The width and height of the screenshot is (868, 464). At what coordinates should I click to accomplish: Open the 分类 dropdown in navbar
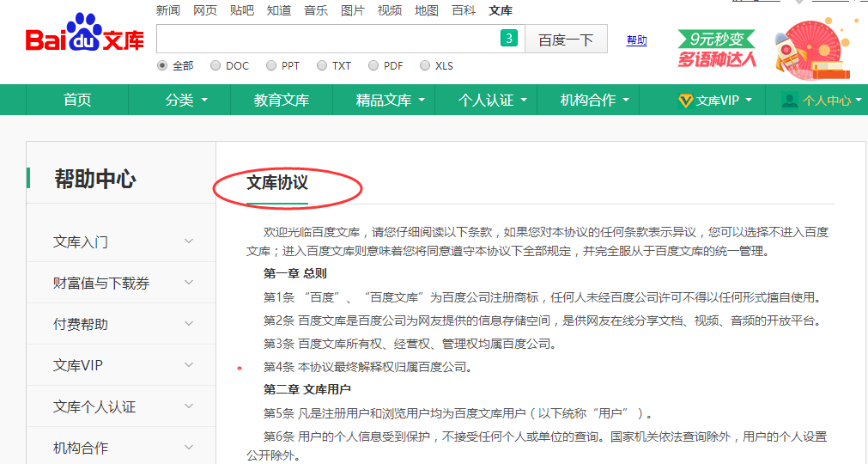click(186, 101)
